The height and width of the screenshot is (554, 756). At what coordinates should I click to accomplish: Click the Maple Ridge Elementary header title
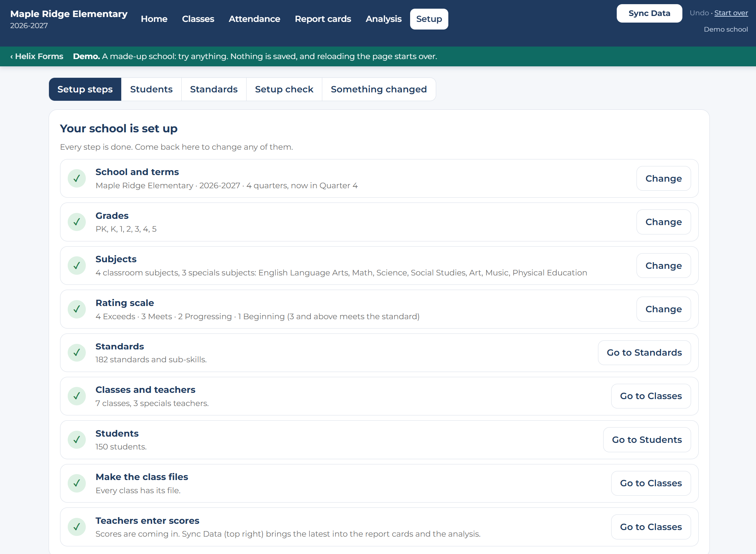pyautogui.click(x=69, y=14)
